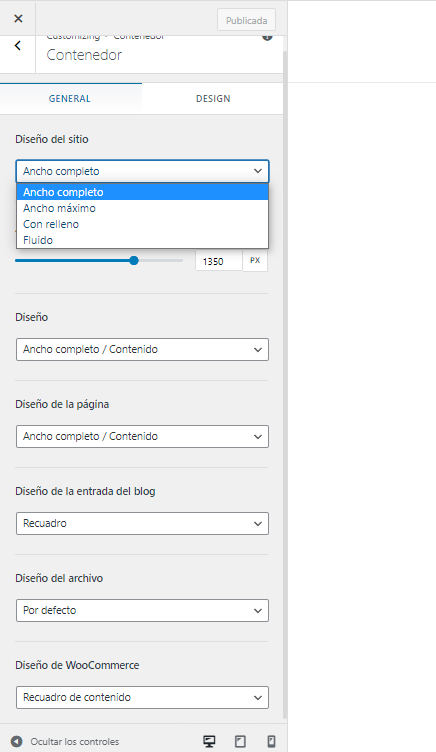Screen dimensions: 436x752
Task: Switch to tablet preview device icon
Action: [x=240, y=741]
